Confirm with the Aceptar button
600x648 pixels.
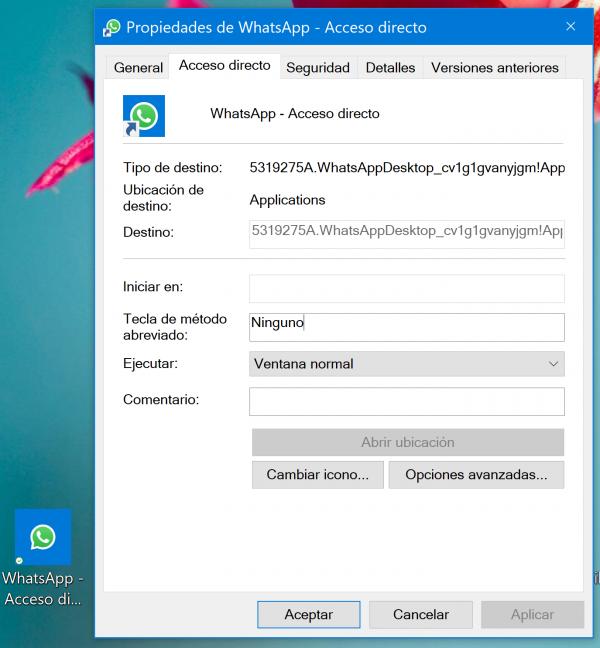309,615
